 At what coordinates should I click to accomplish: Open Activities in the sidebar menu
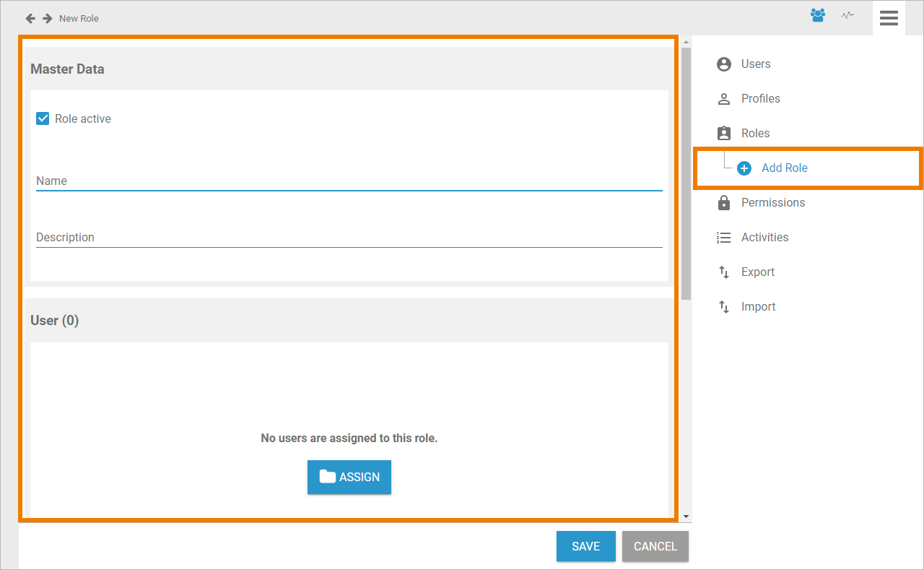pyautogui.click(x=764, y=238)
